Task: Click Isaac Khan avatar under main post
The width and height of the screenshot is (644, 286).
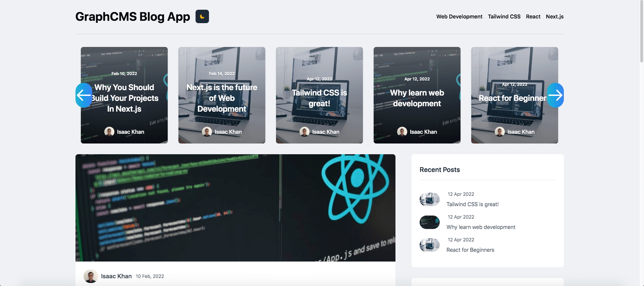Action: coord(91,276)
